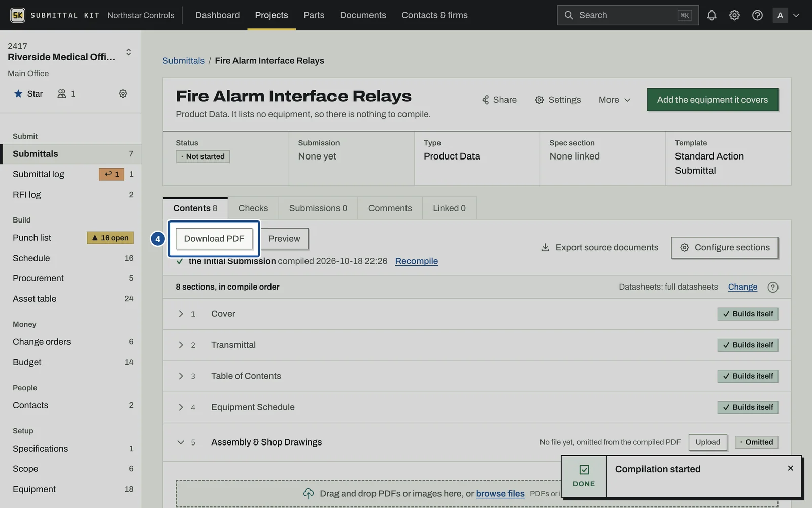
Task: Open the More dropdown
Action: (615, 100)
